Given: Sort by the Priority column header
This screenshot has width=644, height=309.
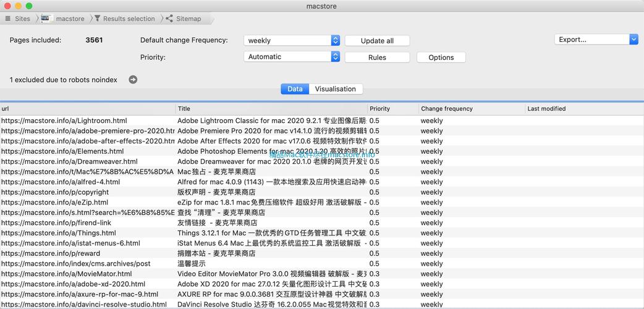Looking at the screenshot, I should tap(393, 109).
